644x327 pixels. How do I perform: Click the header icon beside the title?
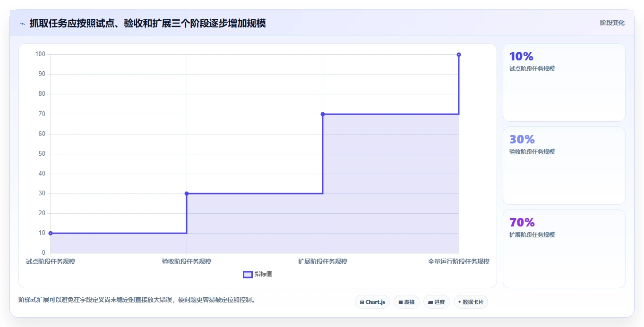click(x=22, y=23)
